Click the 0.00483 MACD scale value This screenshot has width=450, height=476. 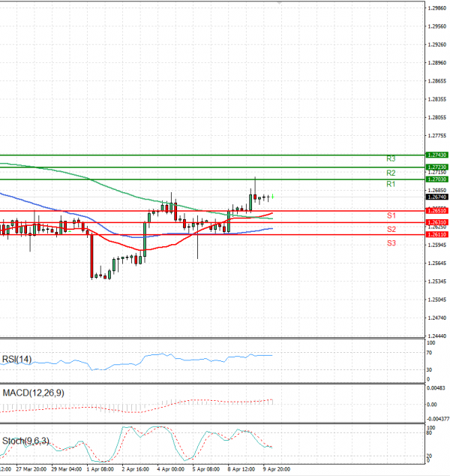coord(436,388)
